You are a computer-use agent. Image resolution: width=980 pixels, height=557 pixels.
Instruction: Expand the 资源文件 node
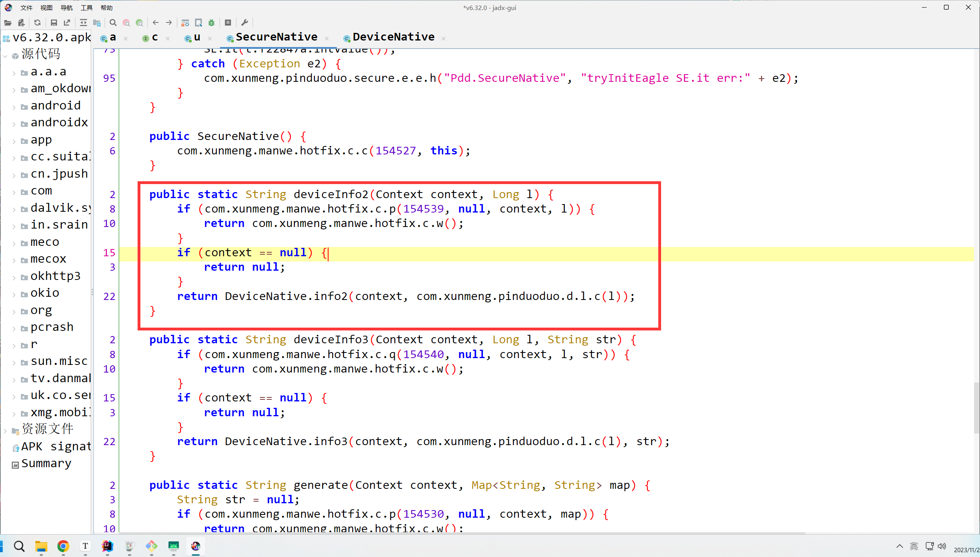(x=5, y=431)
